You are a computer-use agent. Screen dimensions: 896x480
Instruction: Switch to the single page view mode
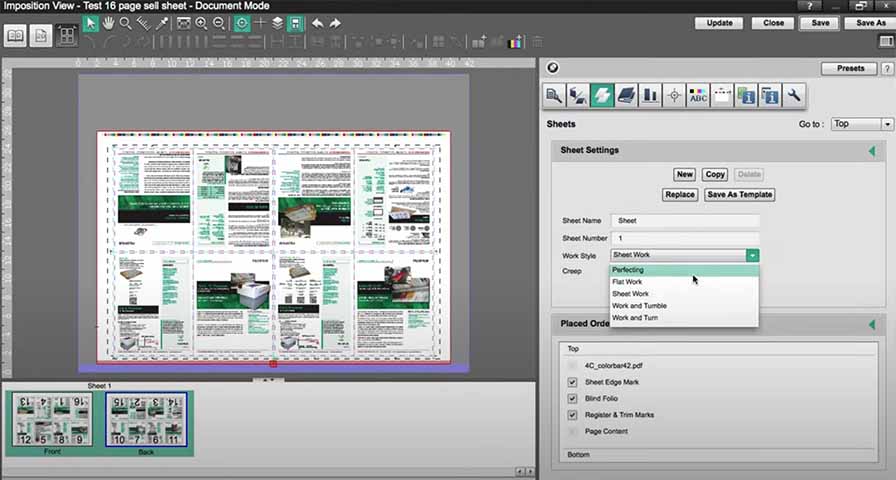point(41,36)
